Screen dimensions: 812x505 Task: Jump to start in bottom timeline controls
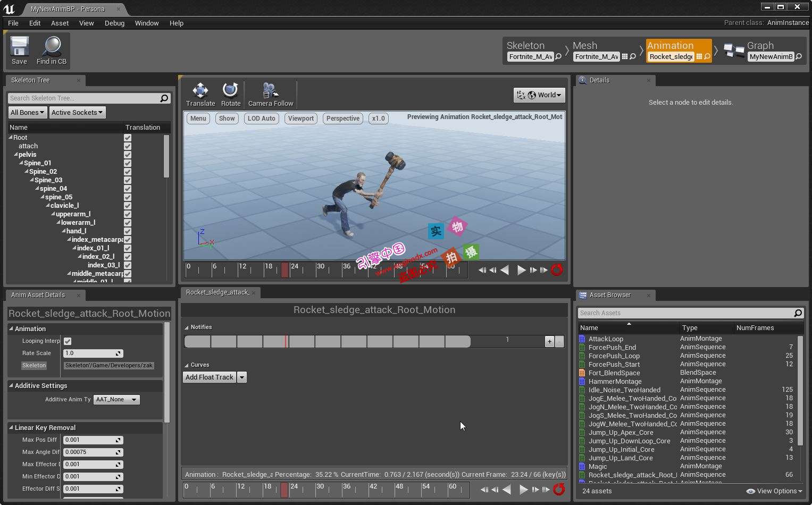[x=484, y=490]
